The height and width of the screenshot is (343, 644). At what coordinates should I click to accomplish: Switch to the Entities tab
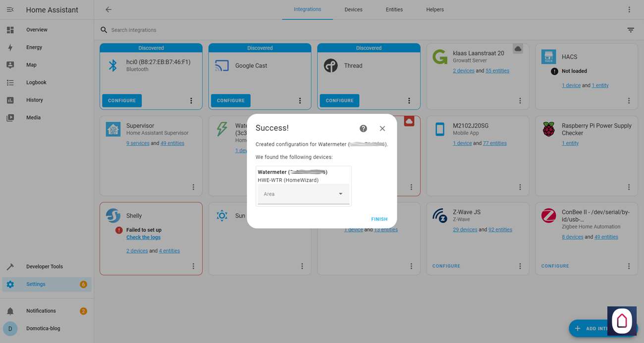coord(394,9)
